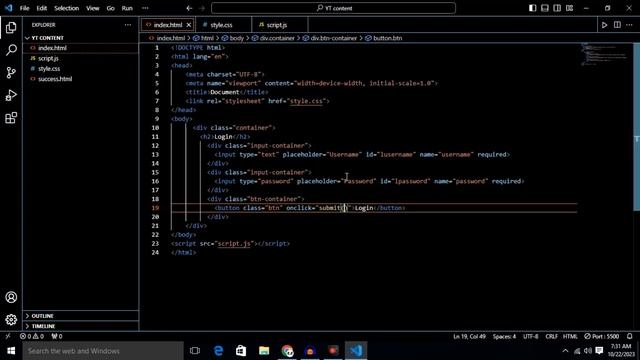Go forward using the arrow icon
The width and height of the screenshot is (640, 360).
point(202,8)
